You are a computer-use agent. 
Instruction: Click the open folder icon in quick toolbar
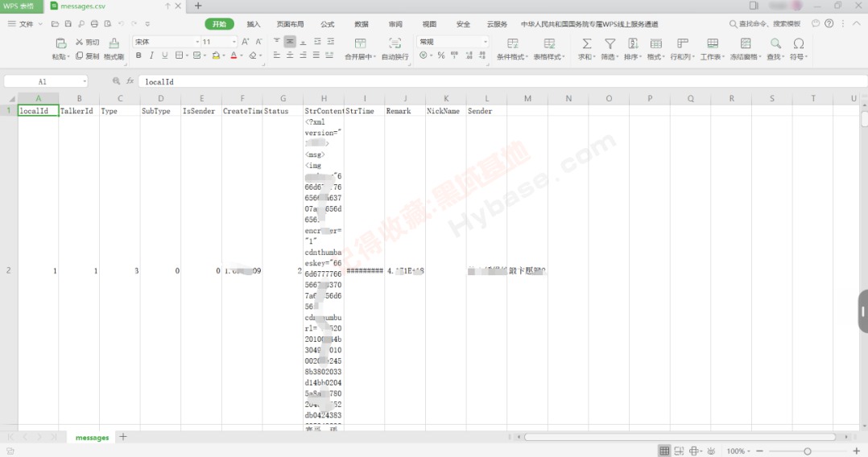(x=55, y=24)
